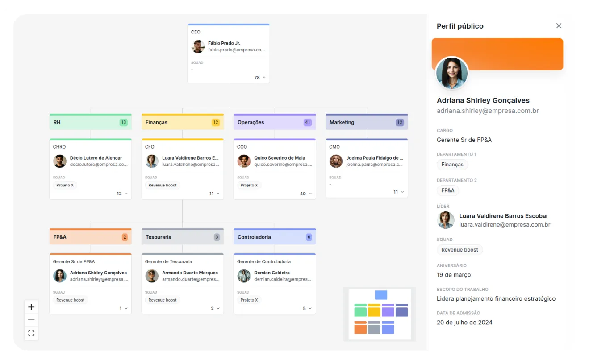Click Armando Duarte Marques' avatar
589x364 pixels.
coord(152,276)
